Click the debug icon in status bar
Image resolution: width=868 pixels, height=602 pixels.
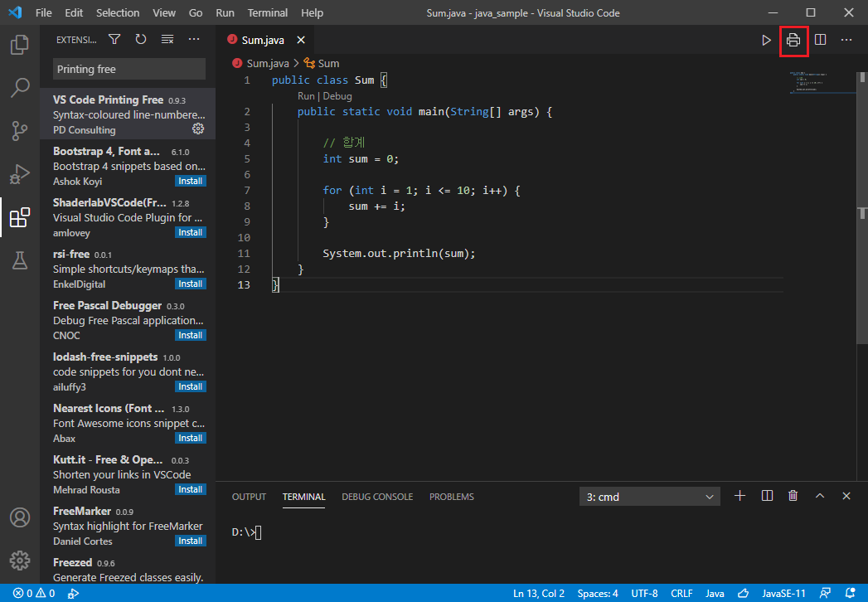[73, 593]
